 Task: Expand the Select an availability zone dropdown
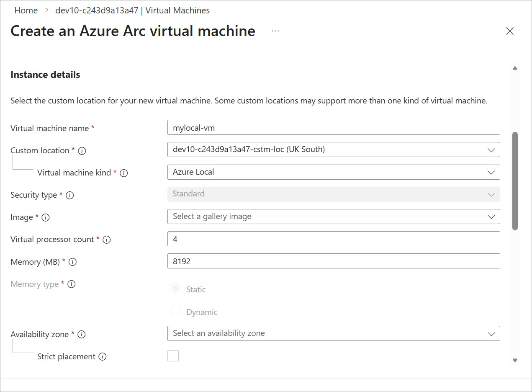coord(333,333)
